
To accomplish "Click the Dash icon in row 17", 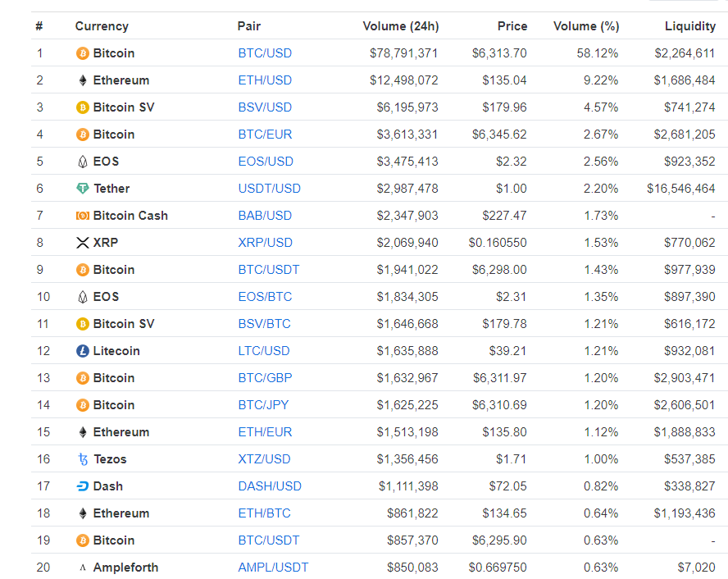I will click(82, 486).
